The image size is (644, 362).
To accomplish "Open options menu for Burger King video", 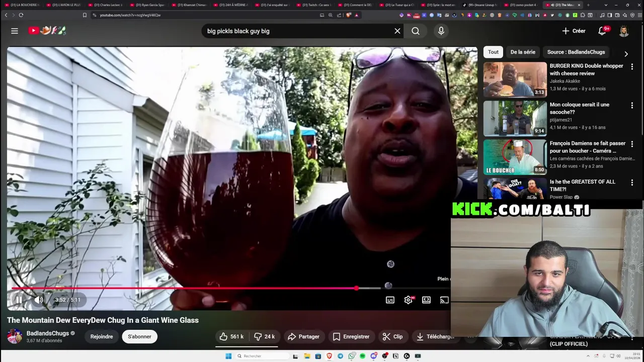I will pos(632,67).
